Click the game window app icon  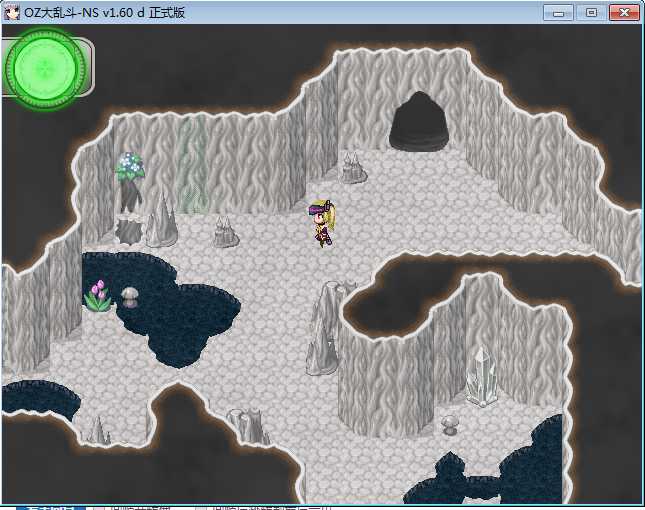12,12
